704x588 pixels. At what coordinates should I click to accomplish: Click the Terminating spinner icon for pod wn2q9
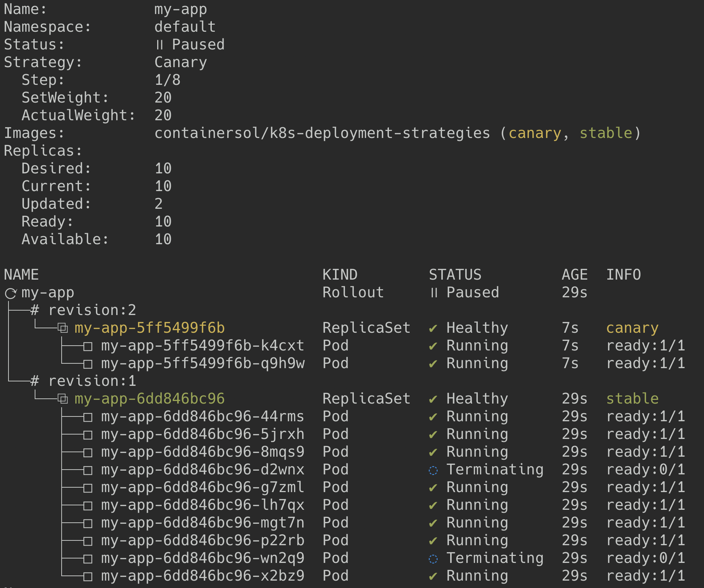point(433,559)
